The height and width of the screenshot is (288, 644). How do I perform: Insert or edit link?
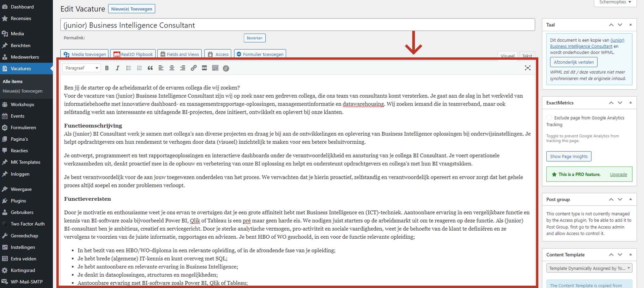194,68
